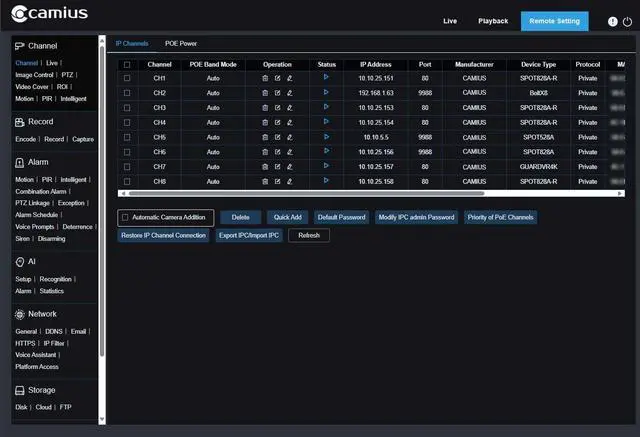Collapse the Channel section in sidebar
This screenshot has height=437, width=640.
click(42, 46)
